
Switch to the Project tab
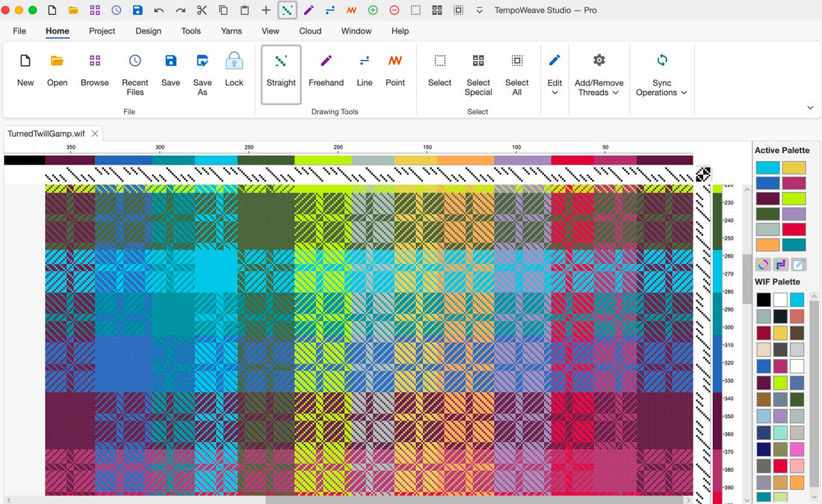(x=102, y=31)
